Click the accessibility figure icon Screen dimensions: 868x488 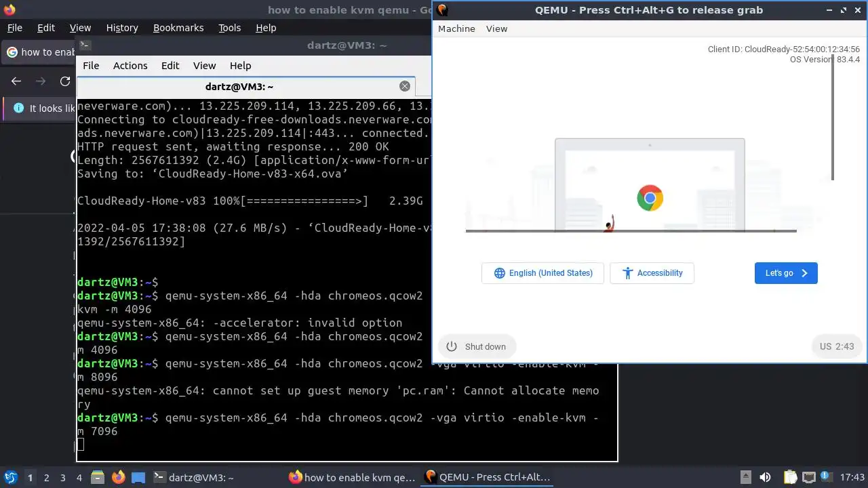pyautogui.click(x=627, y=273)
